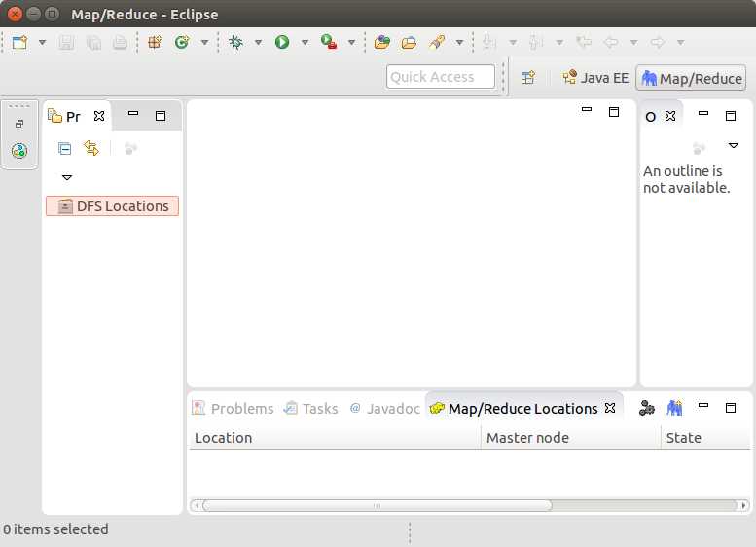The height and width of the screenshot is (547, 756).
Task: Close the Outline tab
Action: (670, 116)
